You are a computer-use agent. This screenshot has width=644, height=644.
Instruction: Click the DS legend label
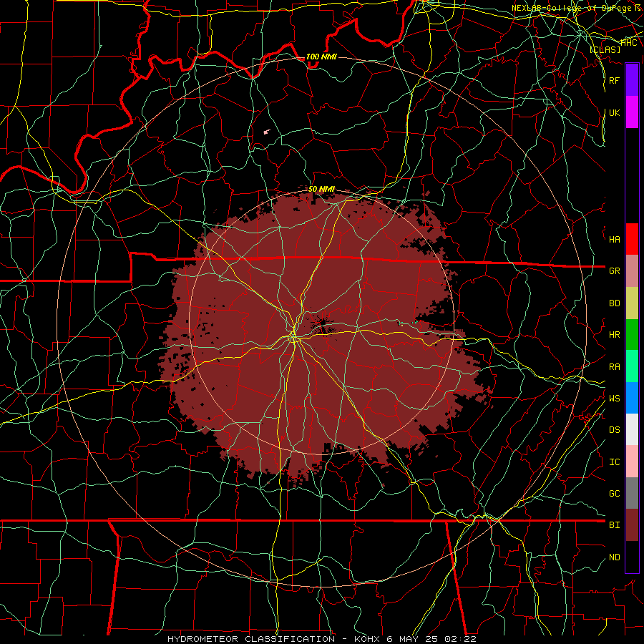tap(614, 430)
